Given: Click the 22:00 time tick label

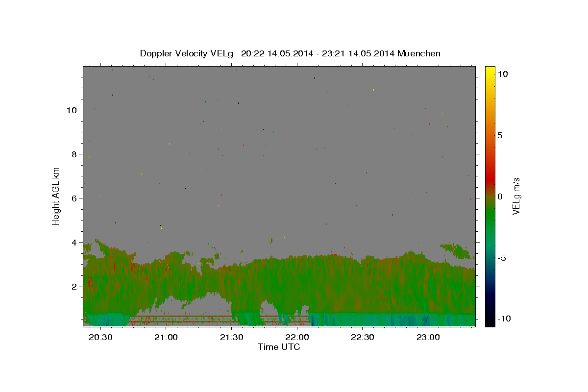Looking at the screenshot, I should tap(297, 338).
